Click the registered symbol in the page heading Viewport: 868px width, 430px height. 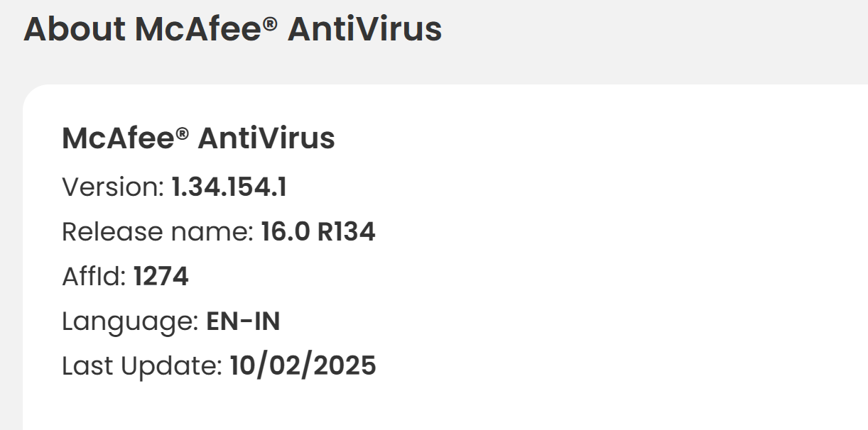(270, 23)
